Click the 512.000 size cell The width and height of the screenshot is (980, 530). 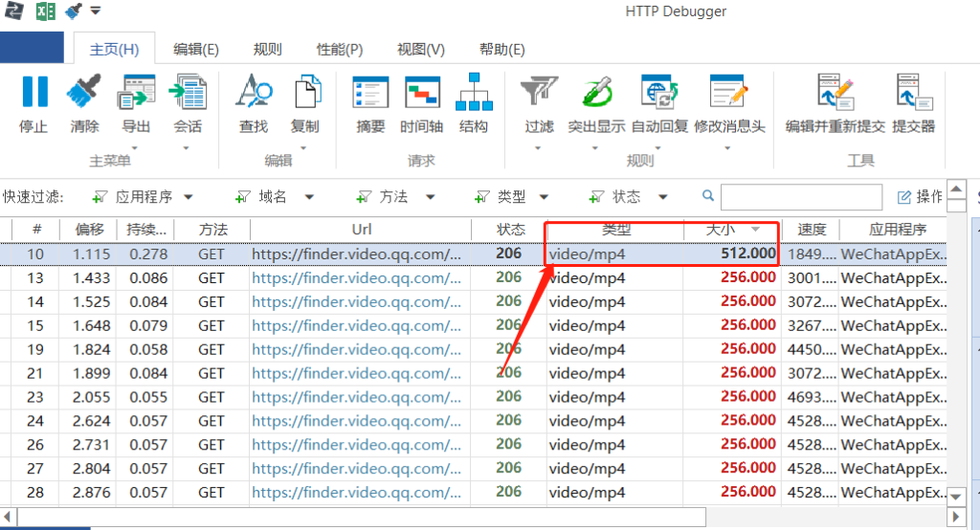748,254
